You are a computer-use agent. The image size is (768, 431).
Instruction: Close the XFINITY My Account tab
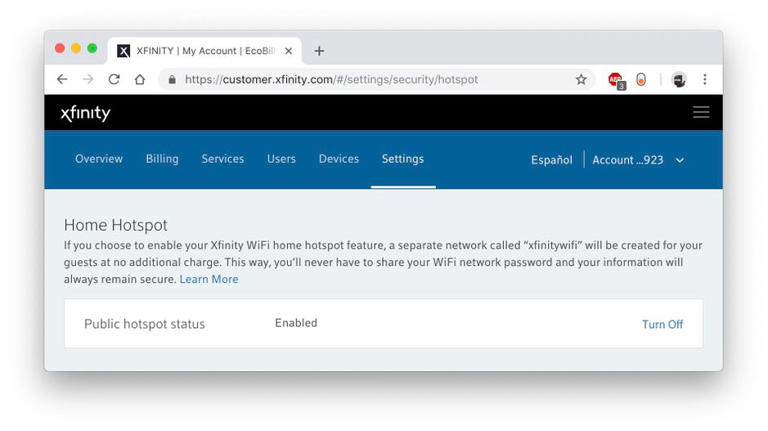pyautogui.click(x=288, y=51)
